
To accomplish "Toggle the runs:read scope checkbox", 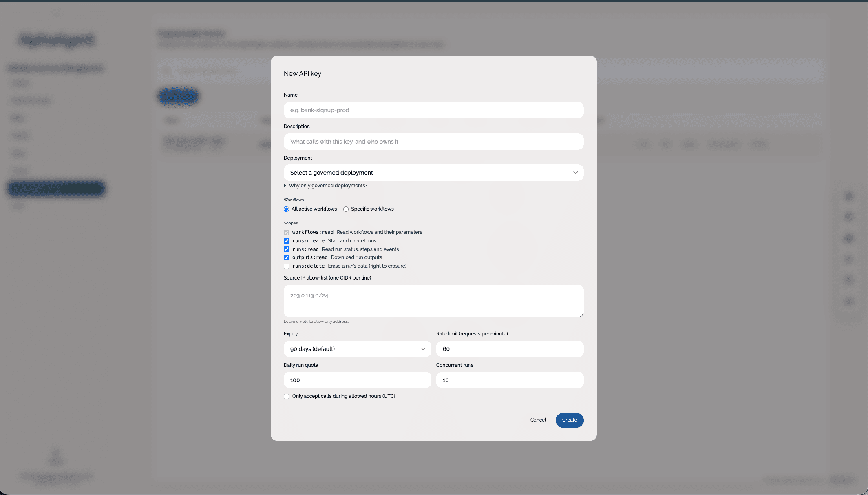I will coord(287,249).
